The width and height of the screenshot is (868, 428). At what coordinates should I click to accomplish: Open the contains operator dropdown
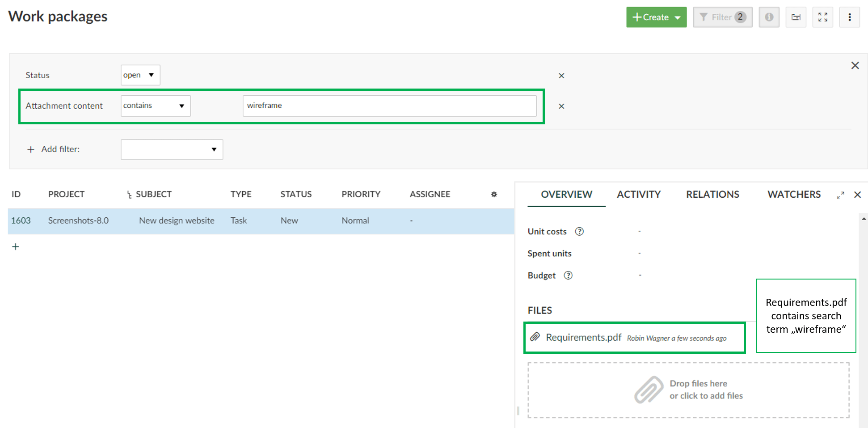point(155,106)
